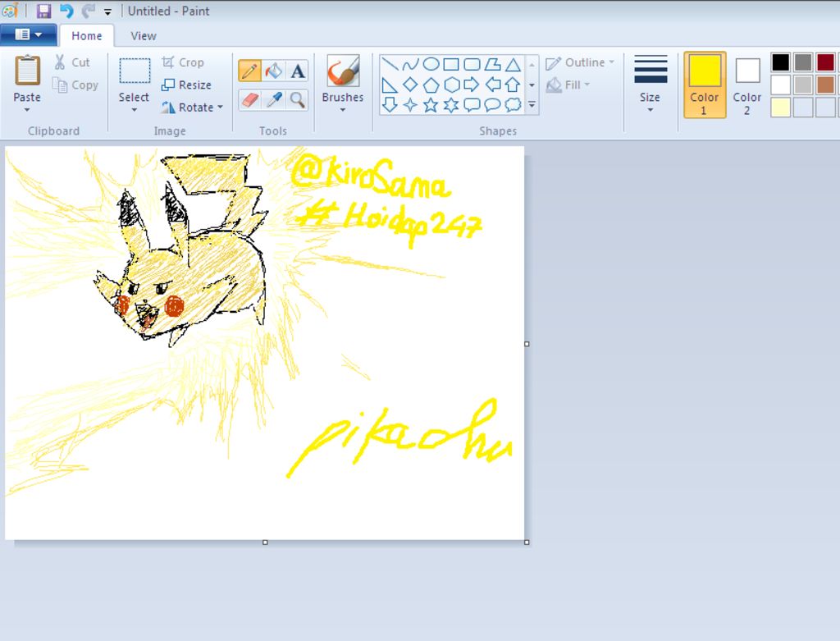Image resolution: width=840 pixels, height=641 pixels.
Task: Open the Paint file menu button
Action: tap(29, 34)
